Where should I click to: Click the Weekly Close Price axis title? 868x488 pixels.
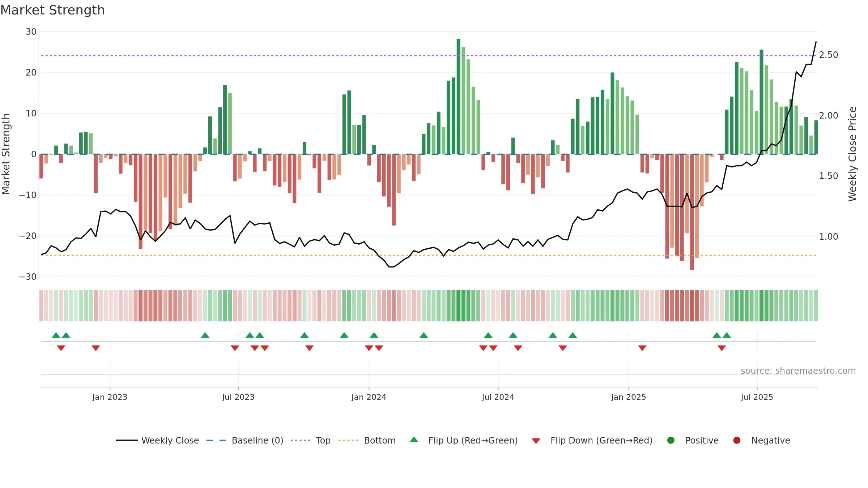(852, 154)
